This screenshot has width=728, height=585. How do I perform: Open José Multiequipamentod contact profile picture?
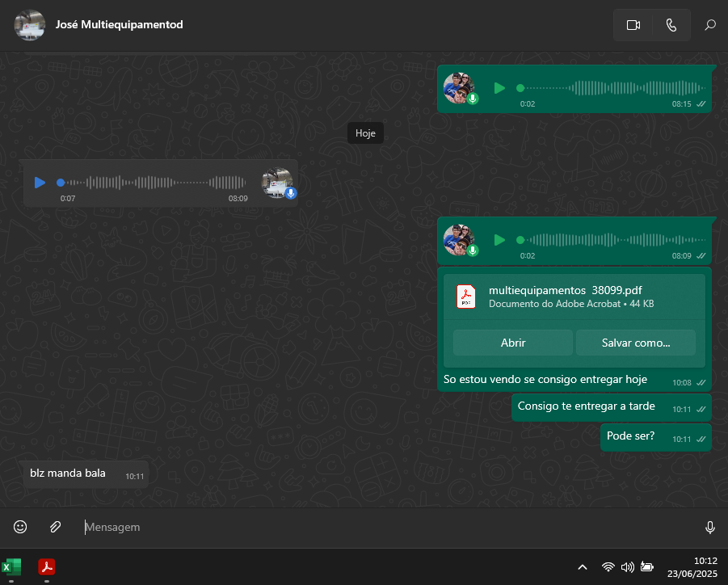click(30, 25)
